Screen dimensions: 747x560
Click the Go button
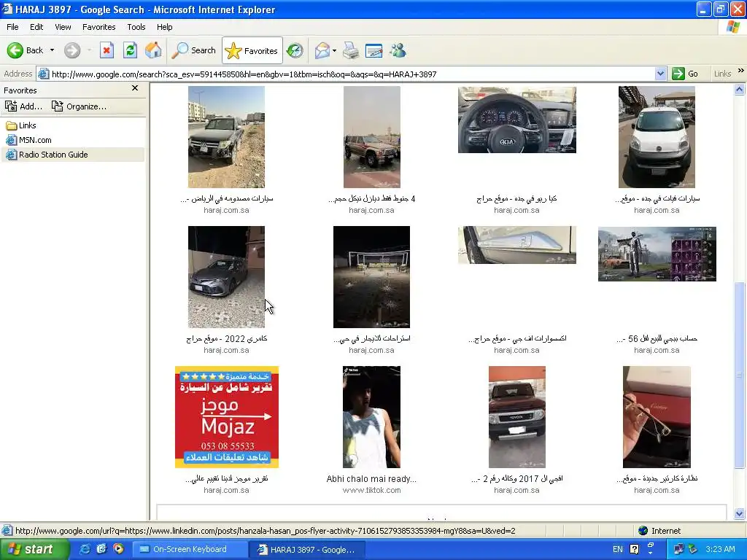click(686, 74)
